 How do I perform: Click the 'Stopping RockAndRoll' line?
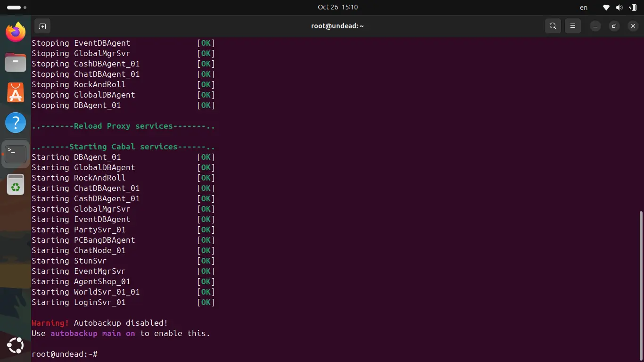point(124,84)
